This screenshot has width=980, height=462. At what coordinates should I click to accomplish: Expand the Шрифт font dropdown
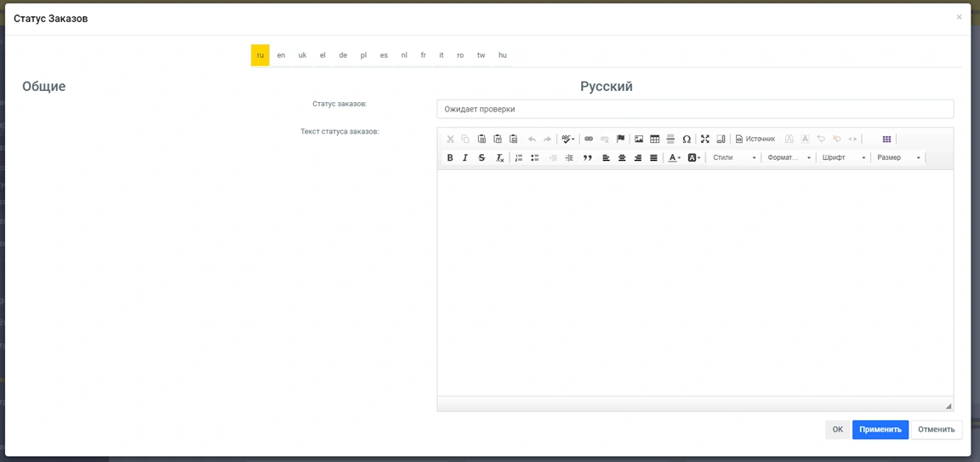[x=843, y=158]
